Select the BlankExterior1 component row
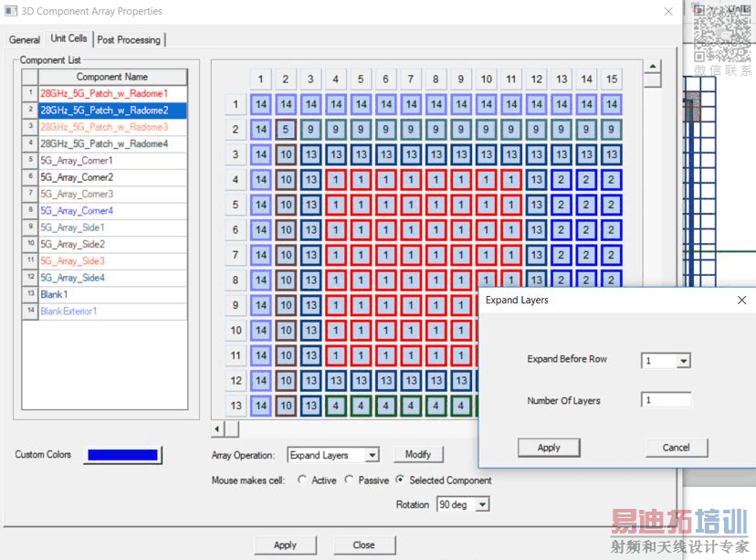Screen dimensions: 756x560 point(112,312)
